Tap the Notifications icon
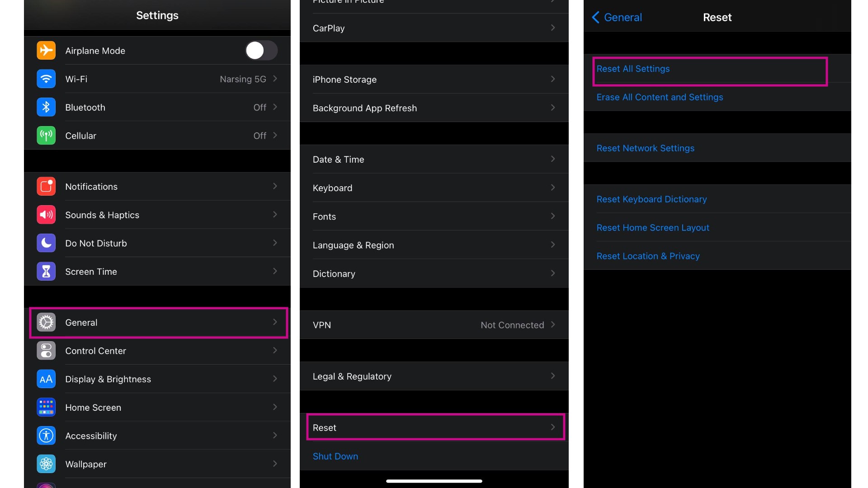The height and width of the screenshot is (488, 868). pyautogui.click(x=46, y=186)
